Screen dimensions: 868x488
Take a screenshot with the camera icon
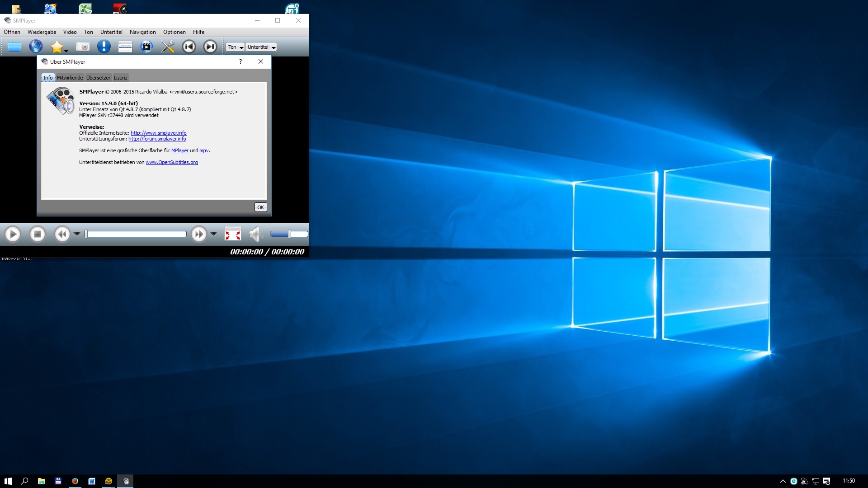coord(83,47)
